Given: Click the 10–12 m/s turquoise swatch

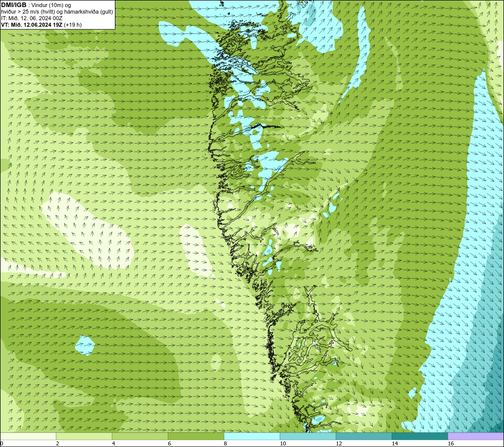Looking at the screenshot, I should coord(308,436).
